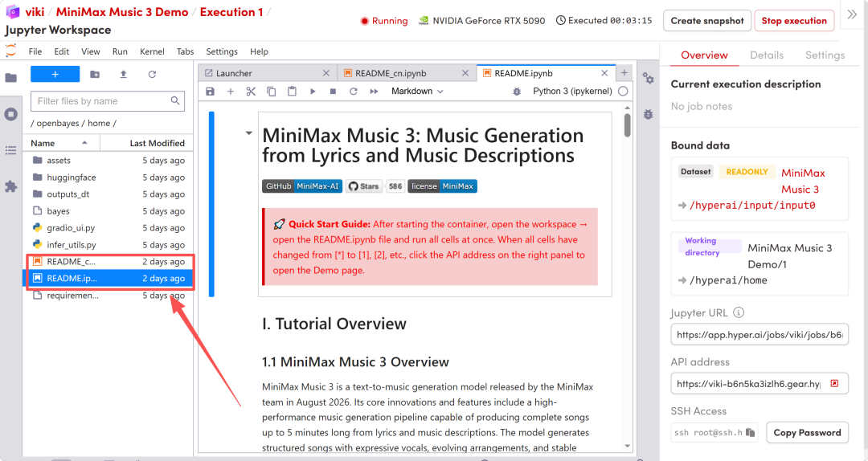Enable the notebook debugger bug icon
The image size is (868, 461).
click(x=517, y=92)
